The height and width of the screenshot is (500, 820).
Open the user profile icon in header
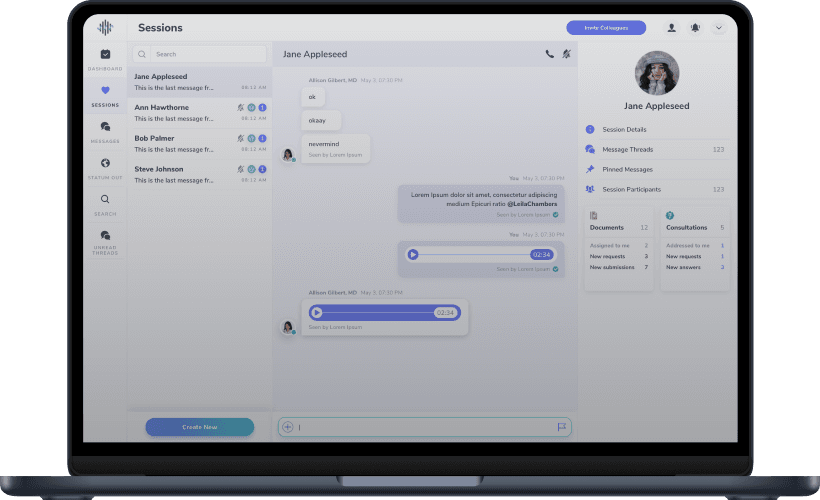point(671,28)
